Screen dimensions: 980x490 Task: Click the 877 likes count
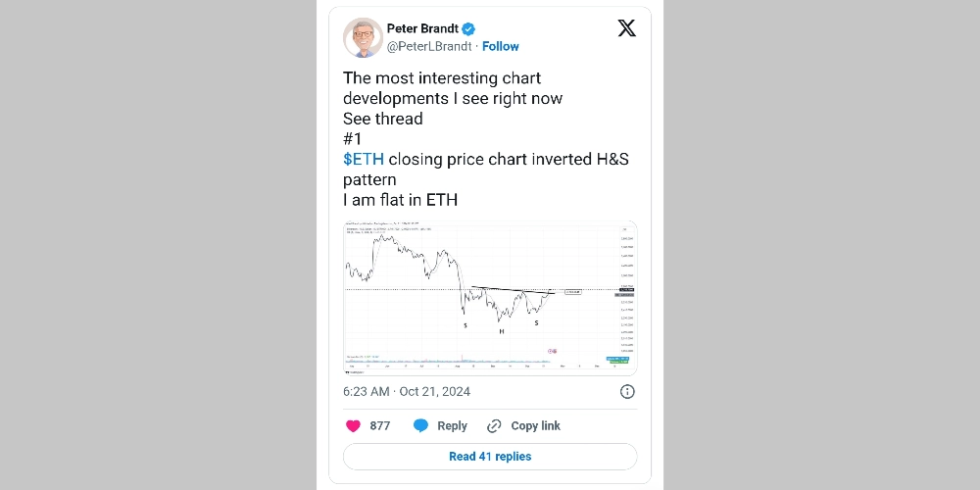pos(380,425)
